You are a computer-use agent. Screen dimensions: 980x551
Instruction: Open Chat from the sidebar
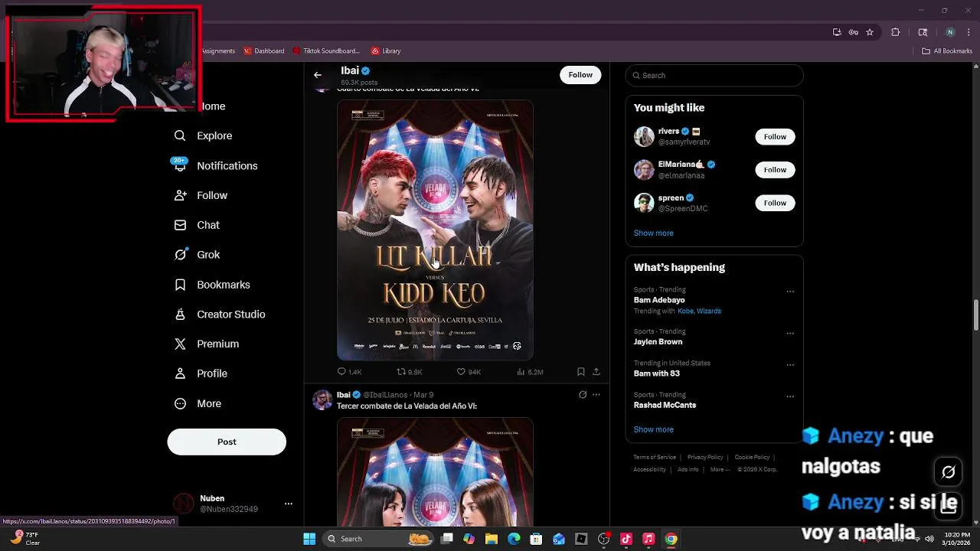(x=207, y=225)
